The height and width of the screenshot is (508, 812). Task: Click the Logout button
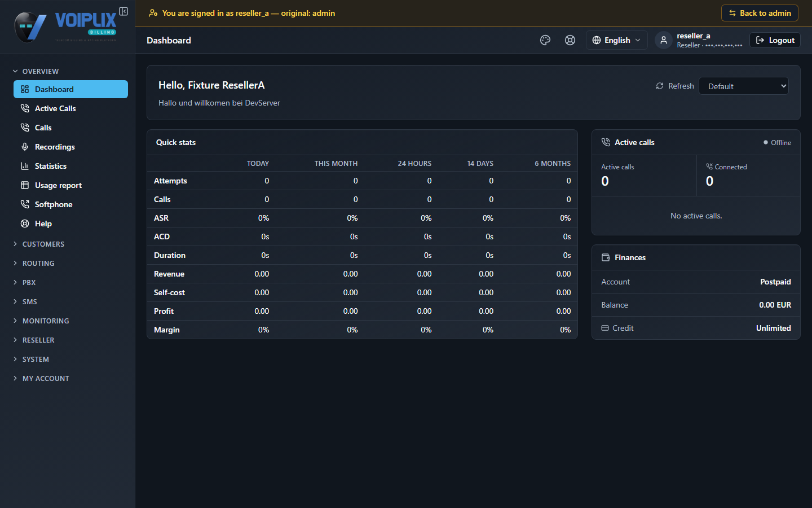point(775,40)
